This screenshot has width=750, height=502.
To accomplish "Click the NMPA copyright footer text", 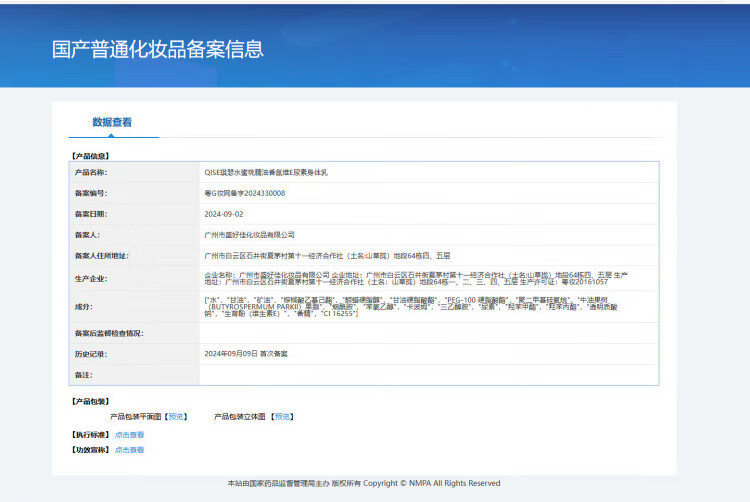I will (364, 483).
